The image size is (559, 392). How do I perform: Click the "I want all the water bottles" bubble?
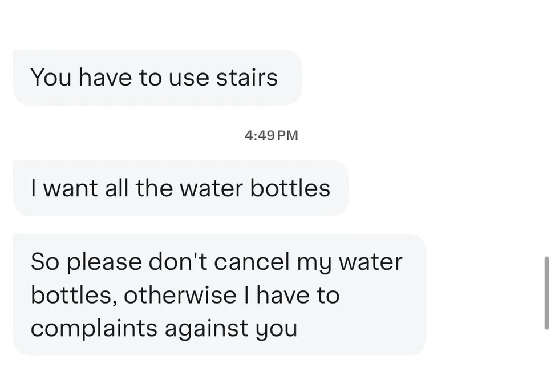pos(180,188)
